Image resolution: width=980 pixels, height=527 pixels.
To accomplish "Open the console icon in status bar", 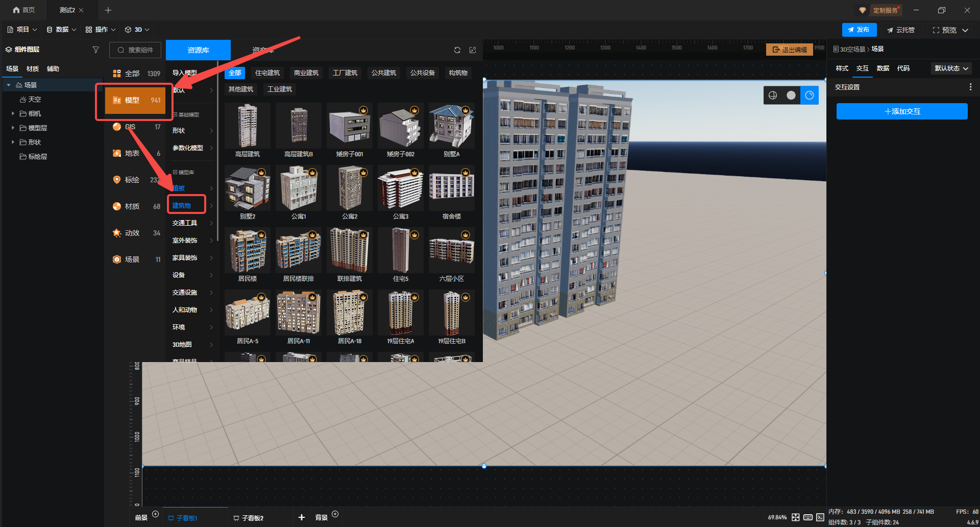I will click(x=820, y=517).
